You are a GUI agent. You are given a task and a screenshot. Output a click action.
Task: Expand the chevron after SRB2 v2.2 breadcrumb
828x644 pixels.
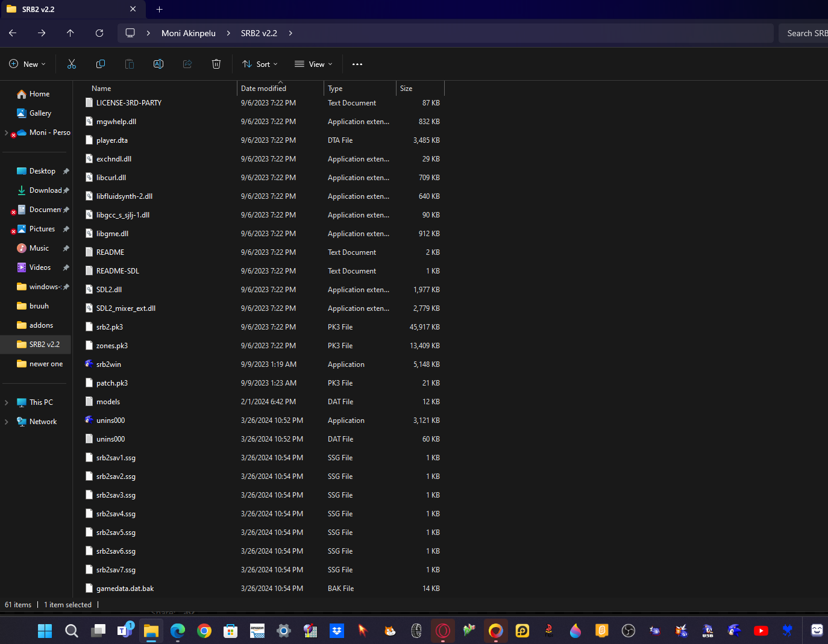(x=290, y=33)
